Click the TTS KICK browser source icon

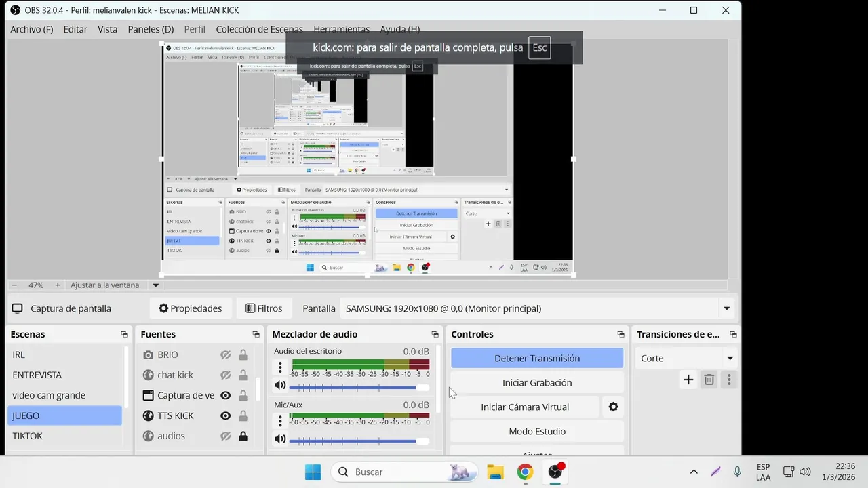(x=148, y=415)
